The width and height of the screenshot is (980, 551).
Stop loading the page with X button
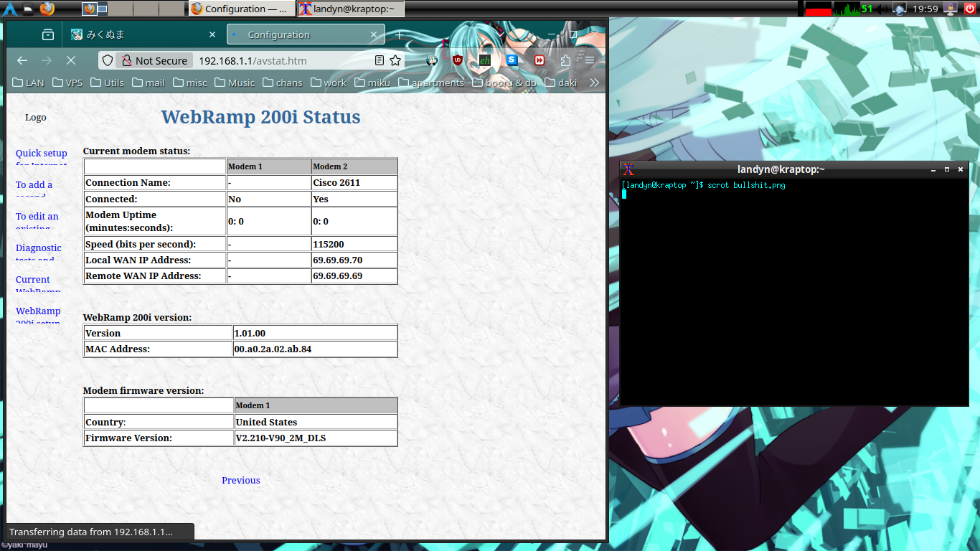(x=70, y=61)
